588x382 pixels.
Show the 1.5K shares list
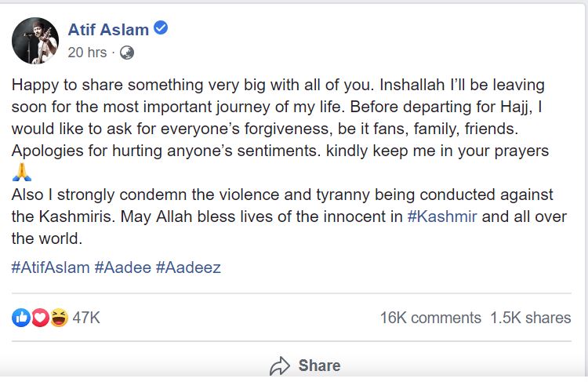531,318
